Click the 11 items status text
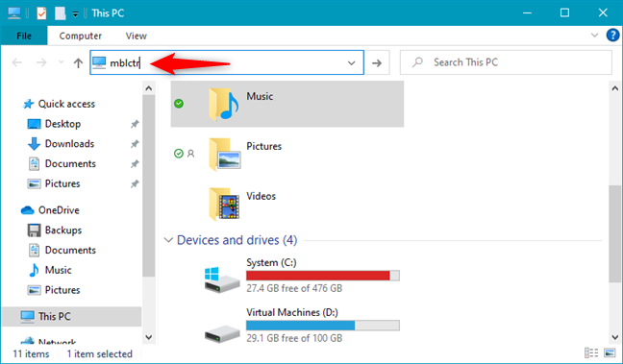 pyautogui.click(x=31, y=353)
